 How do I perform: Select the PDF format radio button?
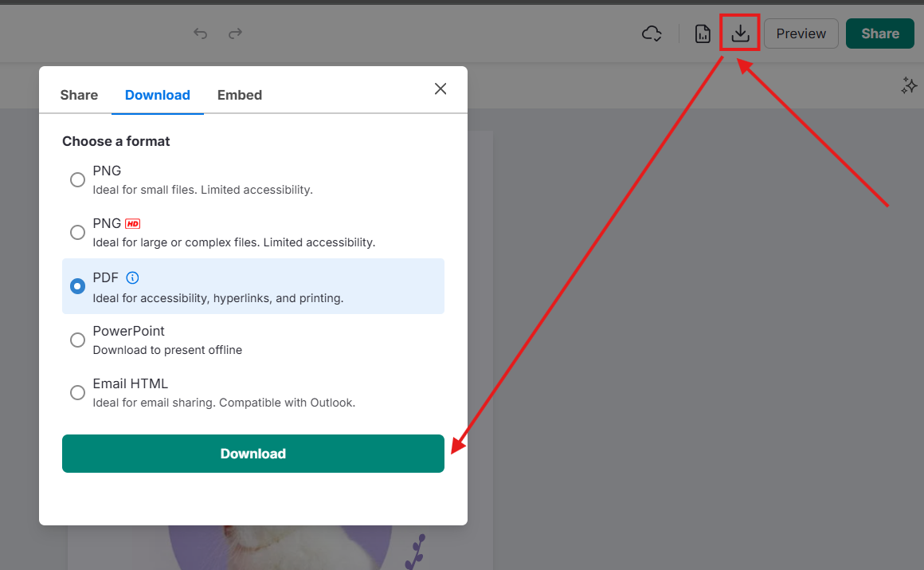[77, 286]
